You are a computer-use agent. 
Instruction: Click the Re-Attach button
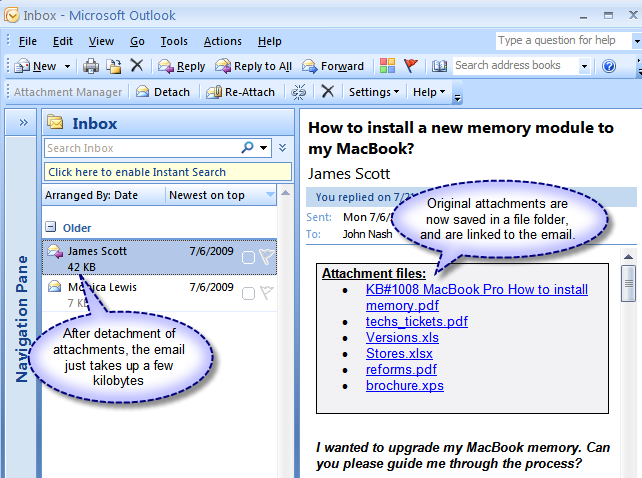(x=240, y=92)
